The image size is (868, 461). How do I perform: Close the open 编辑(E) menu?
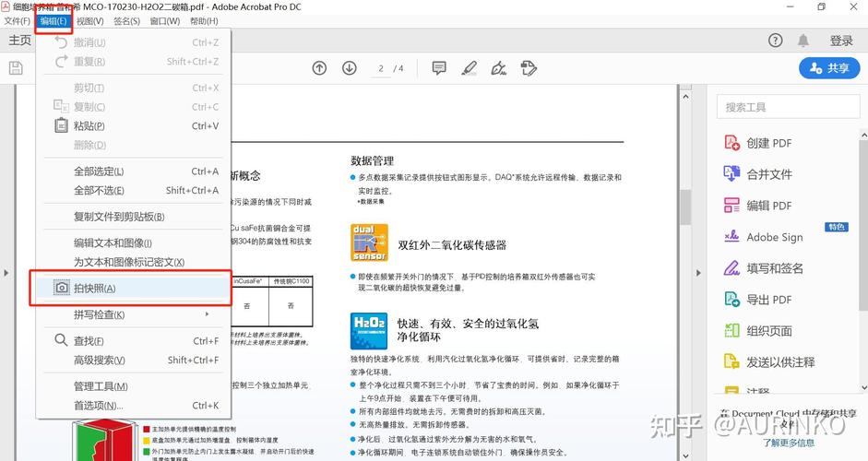(54, 21)
